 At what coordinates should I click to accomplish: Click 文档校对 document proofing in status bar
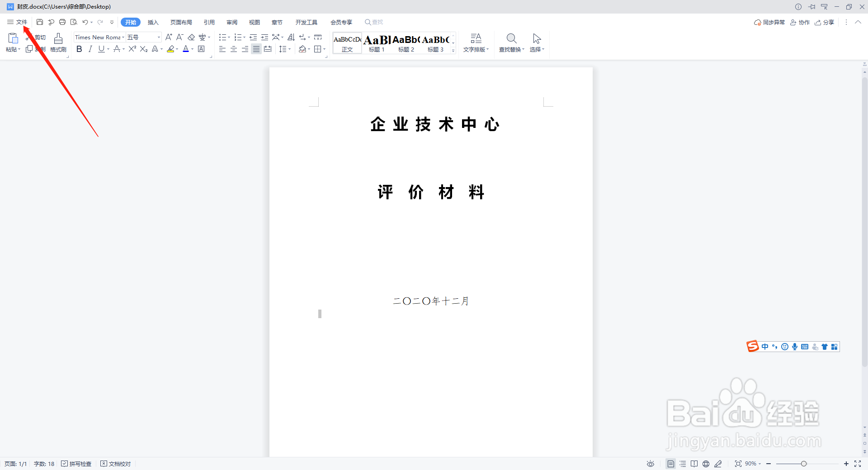[116, 464]
